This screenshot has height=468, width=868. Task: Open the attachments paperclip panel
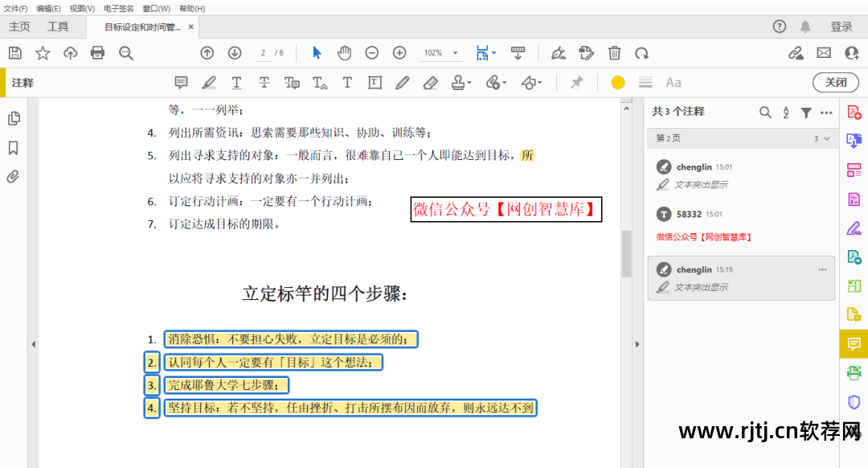14,177
